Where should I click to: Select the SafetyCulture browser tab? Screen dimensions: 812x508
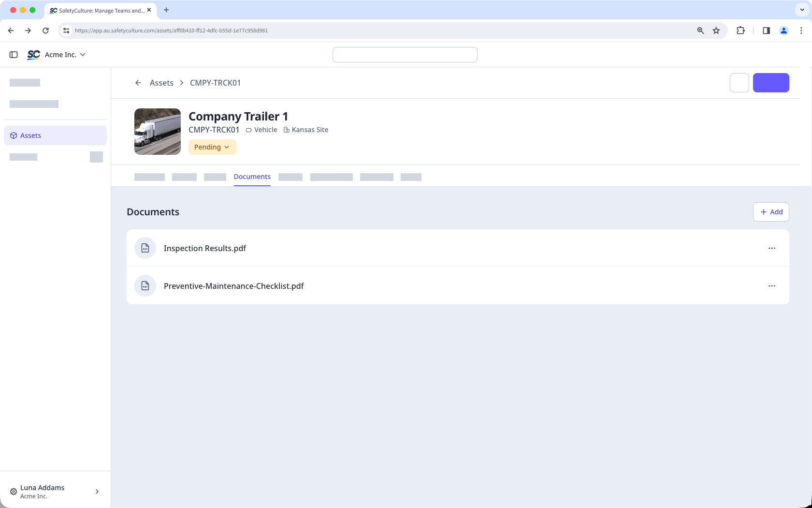(100, 10)
